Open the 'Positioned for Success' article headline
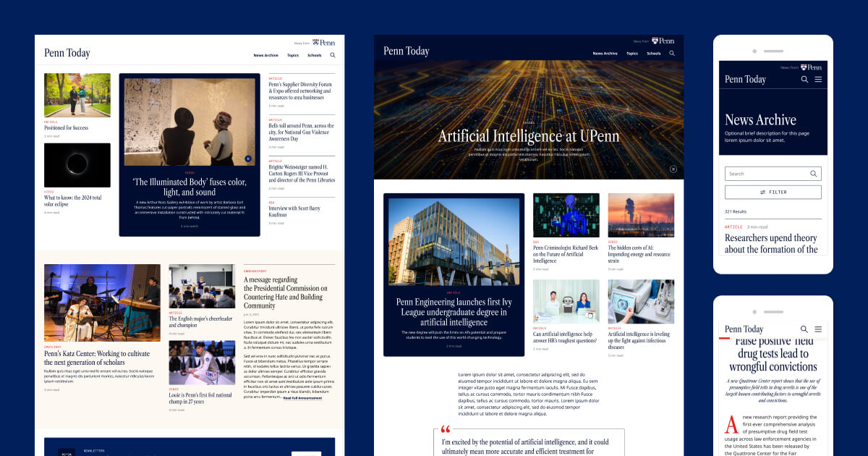This screenshot has width=868, height=456. pos(67,127)
